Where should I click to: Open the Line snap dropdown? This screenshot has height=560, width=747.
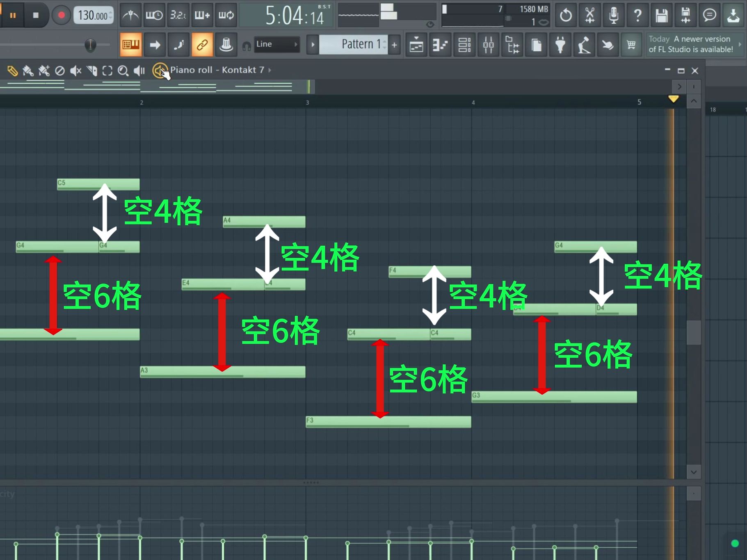click(276, 44)
